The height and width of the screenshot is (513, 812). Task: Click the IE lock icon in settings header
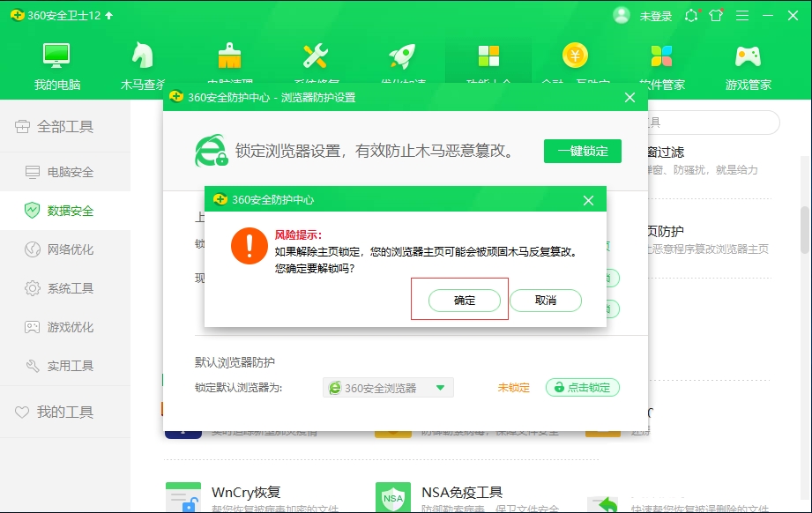212,151
